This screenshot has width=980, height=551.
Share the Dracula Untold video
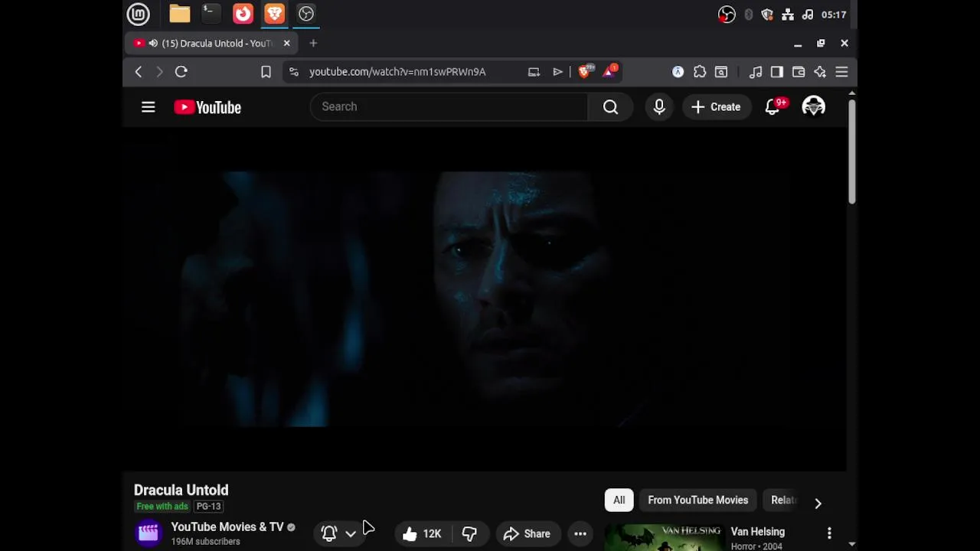point(528,534)
